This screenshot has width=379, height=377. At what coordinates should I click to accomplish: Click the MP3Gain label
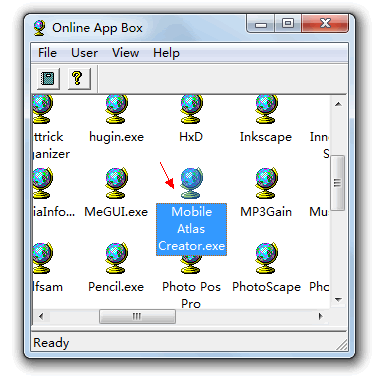[x=266, y=212]
